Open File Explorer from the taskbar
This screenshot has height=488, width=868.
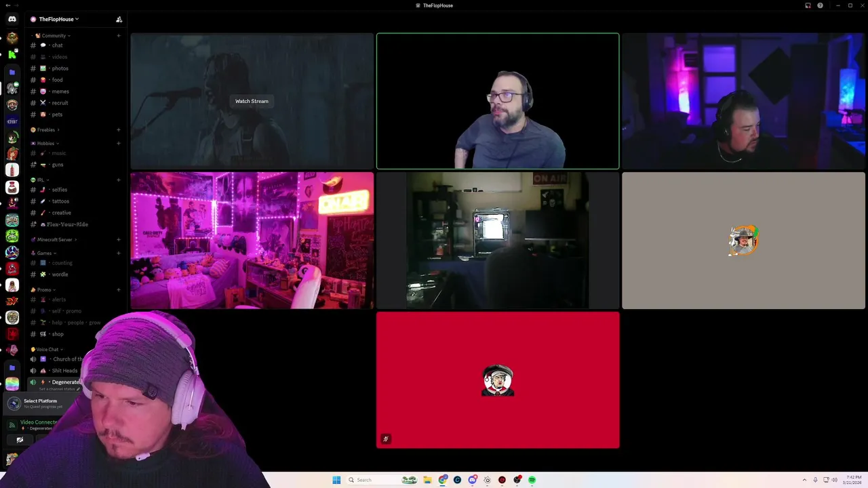[x=427, y=480]
